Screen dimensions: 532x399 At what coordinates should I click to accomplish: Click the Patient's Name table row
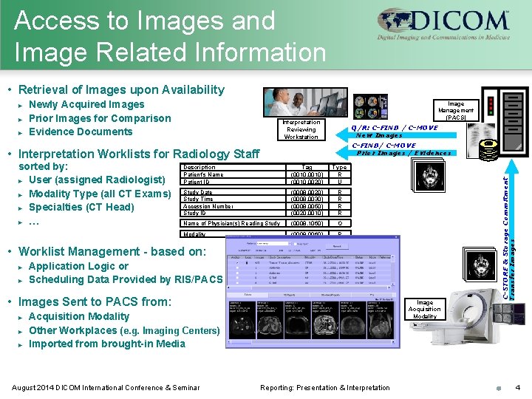(x=265, y=174)
